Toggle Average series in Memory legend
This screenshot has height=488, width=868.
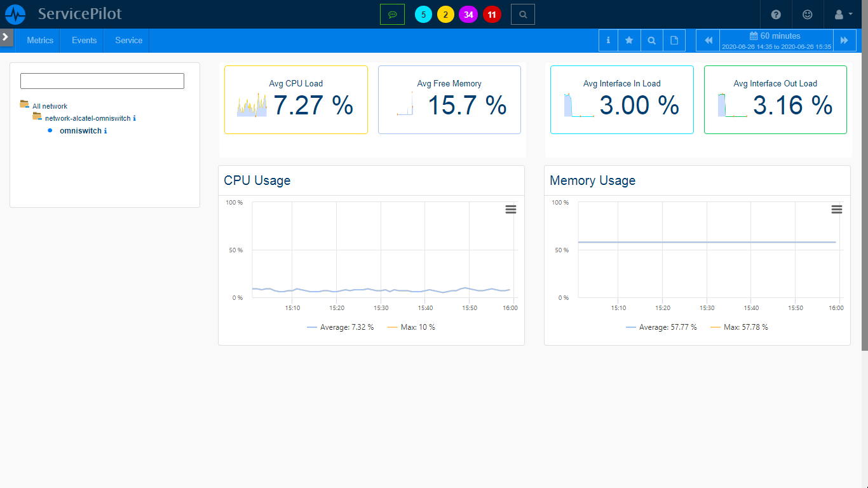pos(661,327)
